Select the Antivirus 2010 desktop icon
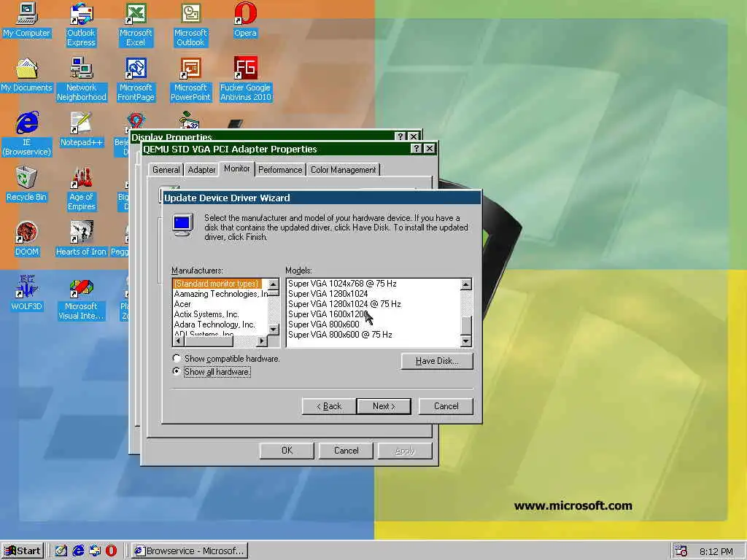747x560 pixels. 245,79
